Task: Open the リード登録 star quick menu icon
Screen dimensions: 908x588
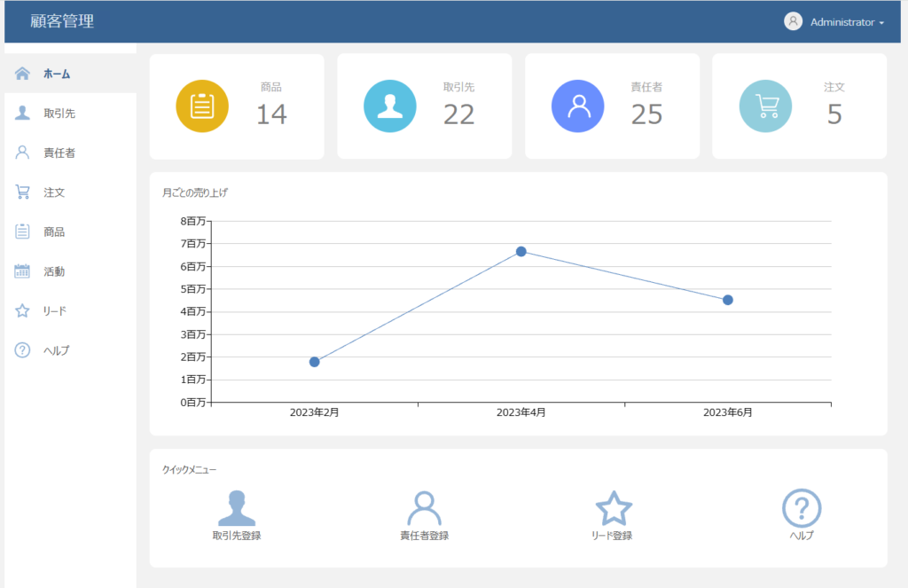Action: click(x=614, y=508)
